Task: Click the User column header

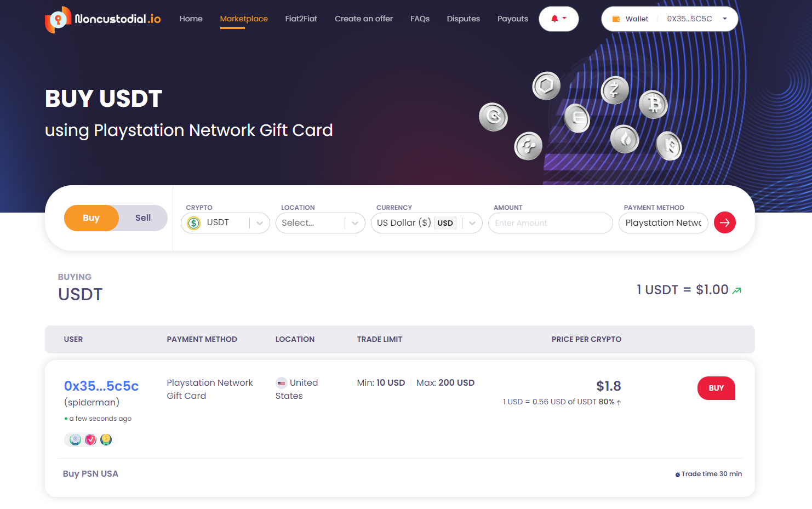Action: point(73,340)
